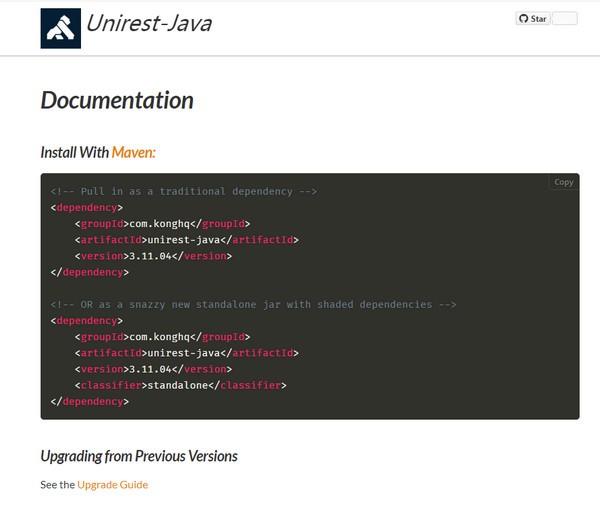Click the groupId line in second dependency block

point(161,337)
